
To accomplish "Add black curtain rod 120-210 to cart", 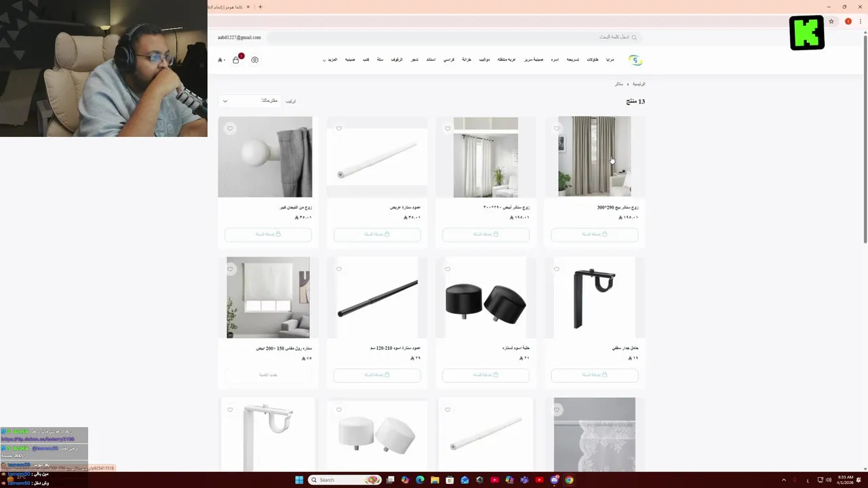I will coord(377,375).
